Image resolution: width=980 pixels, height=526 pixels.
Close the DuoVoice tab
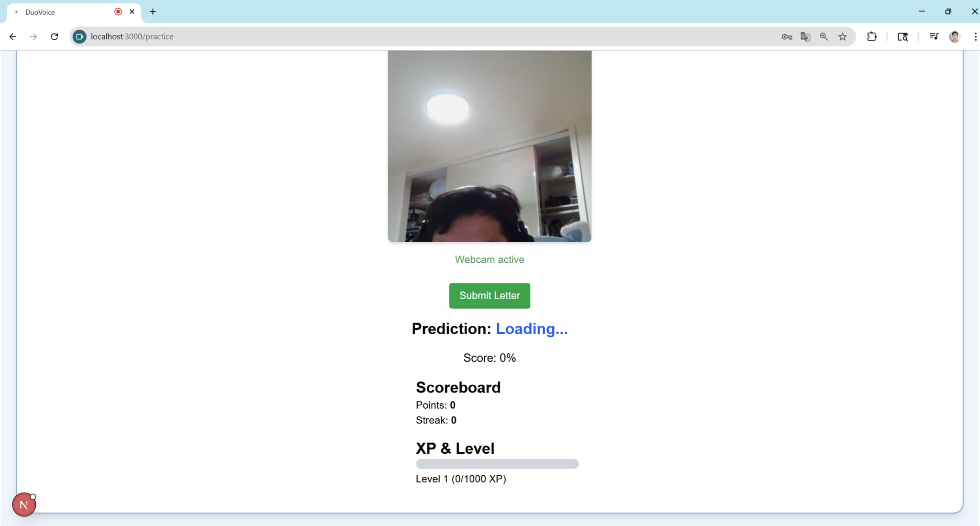tap(132, 11)
